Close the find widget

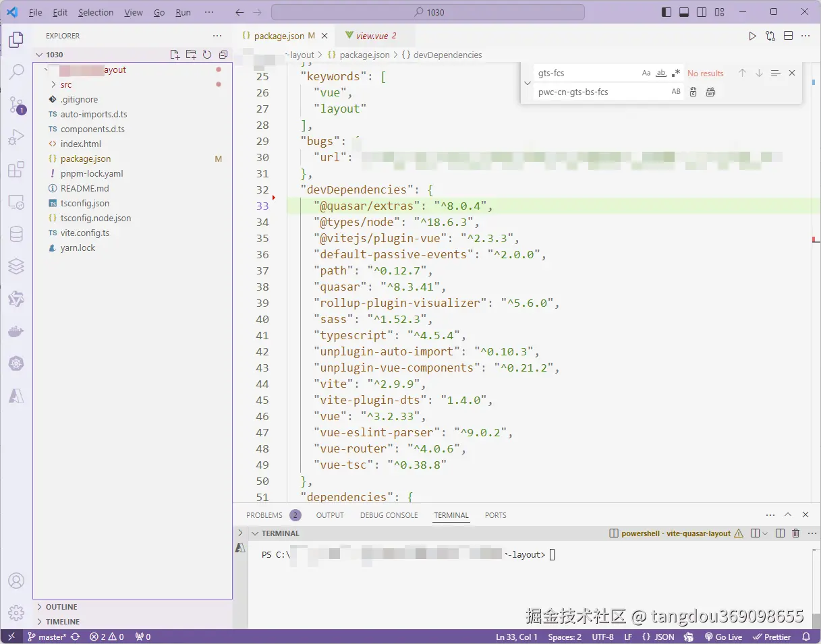coord(792,73)
